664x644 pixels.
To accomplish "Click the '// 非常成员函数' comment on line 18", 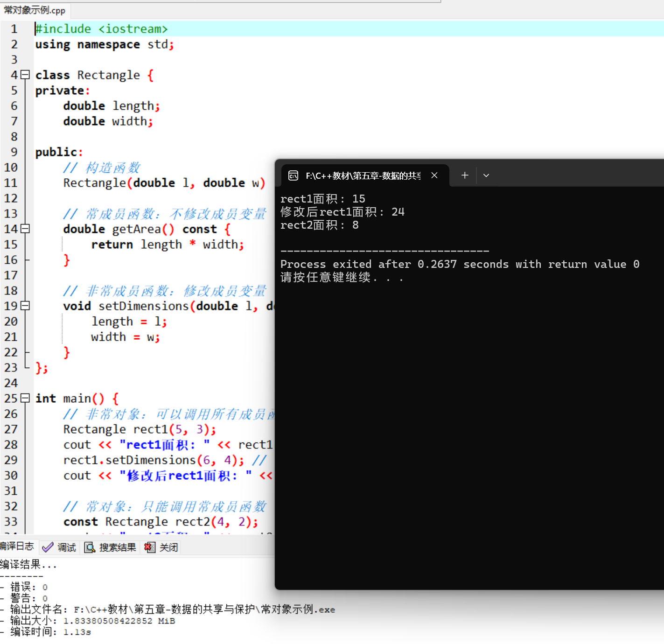I will tap(165, 291).
